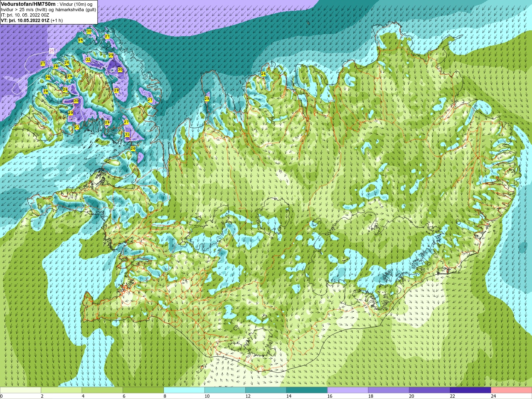The height and width of the screenshot is (399, 532).
Task: Click legend scale number 8
Action: point(165,396)
